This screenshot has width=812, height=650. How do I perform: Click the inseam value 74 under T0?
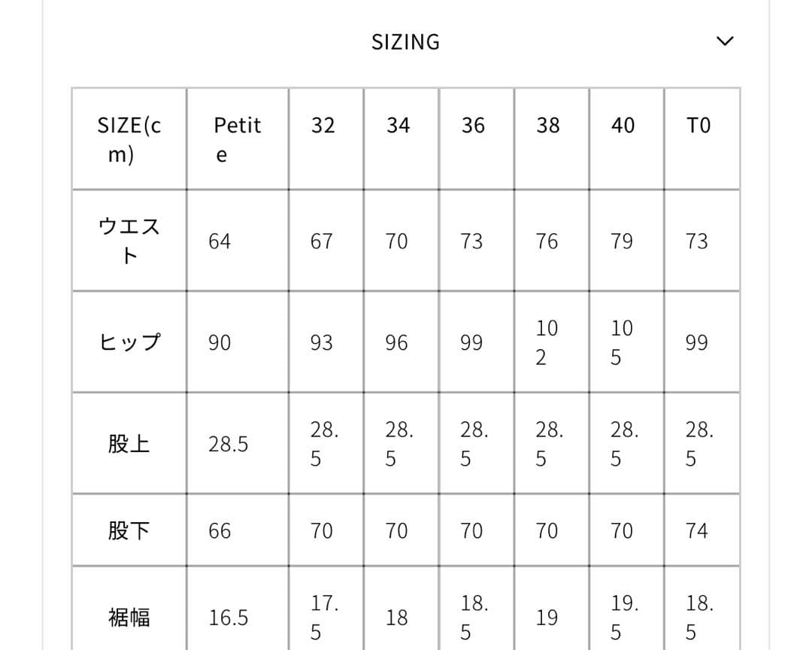point(697,530)
